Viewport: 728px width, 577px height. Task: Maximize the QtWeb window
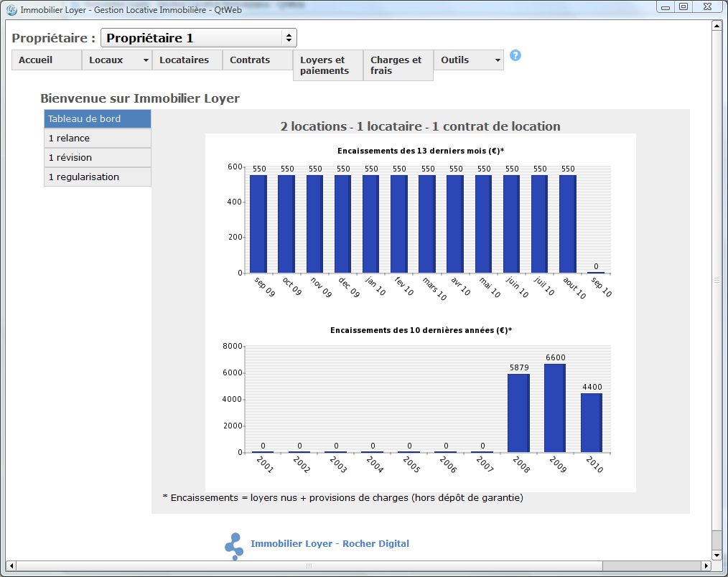tap(684, 6)
